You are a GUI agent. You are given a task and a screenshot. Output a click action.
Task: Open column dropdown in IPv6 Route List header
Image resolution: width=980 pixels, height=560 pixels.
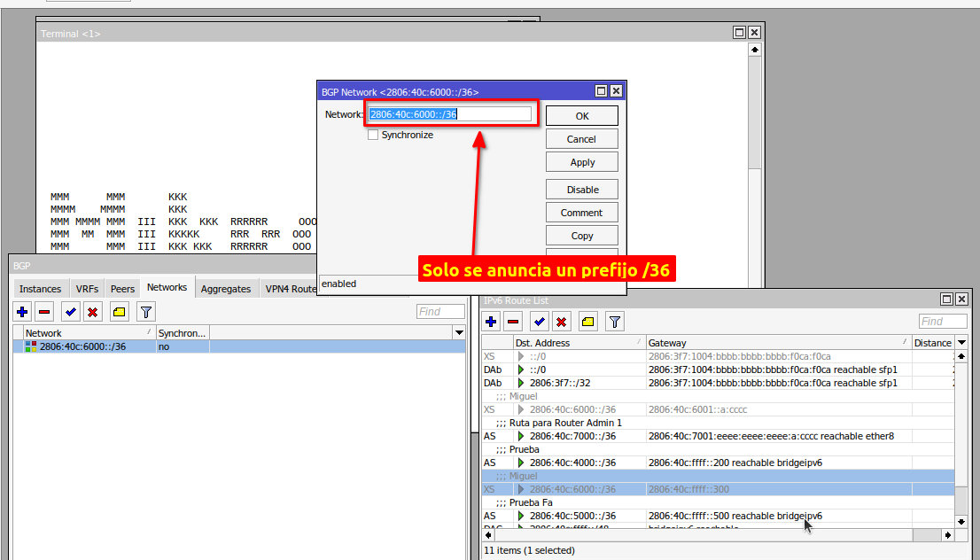961,343
